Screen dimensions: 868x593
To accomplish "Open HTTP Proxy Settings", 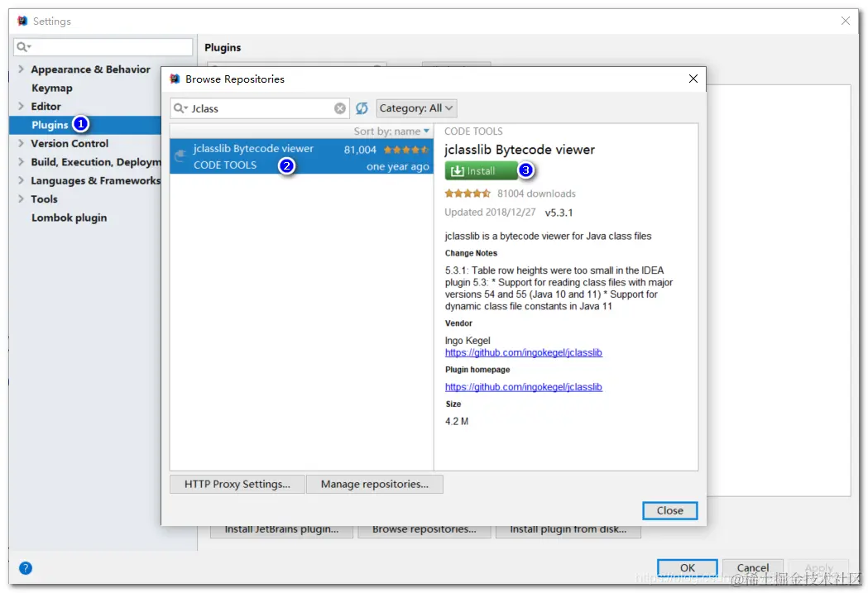I will pos(237,484).
